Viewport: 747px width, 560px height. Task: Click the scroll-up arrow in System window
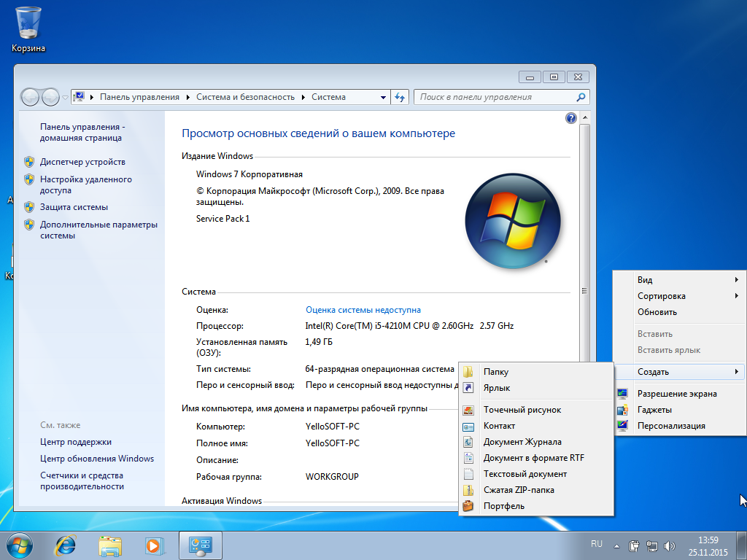click(x=585, y=117)
